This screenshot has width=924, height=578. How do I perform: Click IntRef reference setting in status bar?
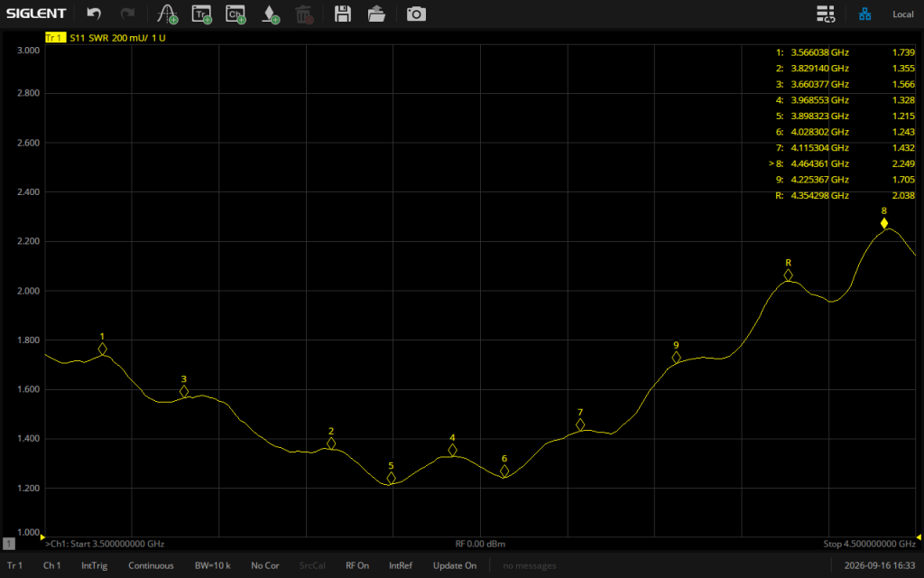tap(401, 565)
